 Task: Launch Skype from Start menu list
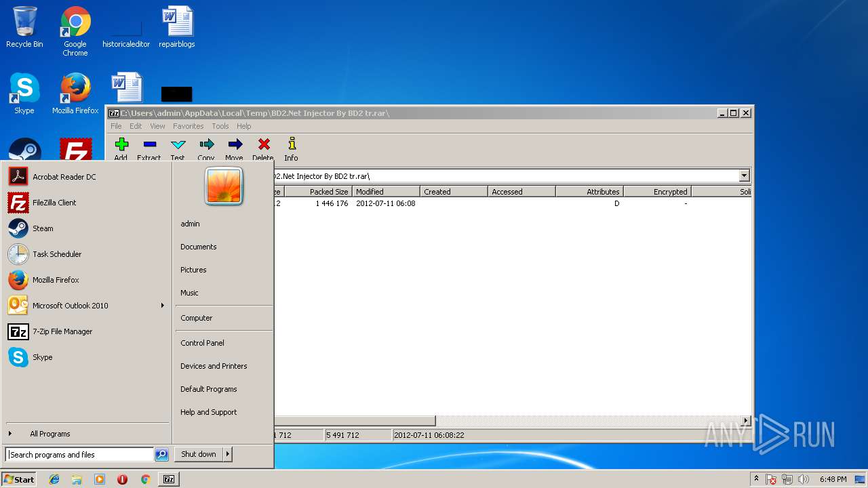87,357
